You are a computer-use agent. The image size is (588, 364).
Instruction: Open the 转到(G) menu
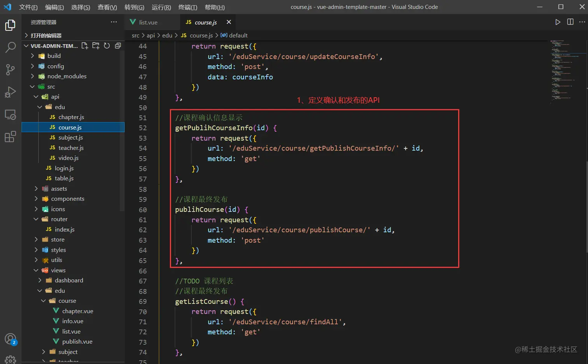coord(134,7)
